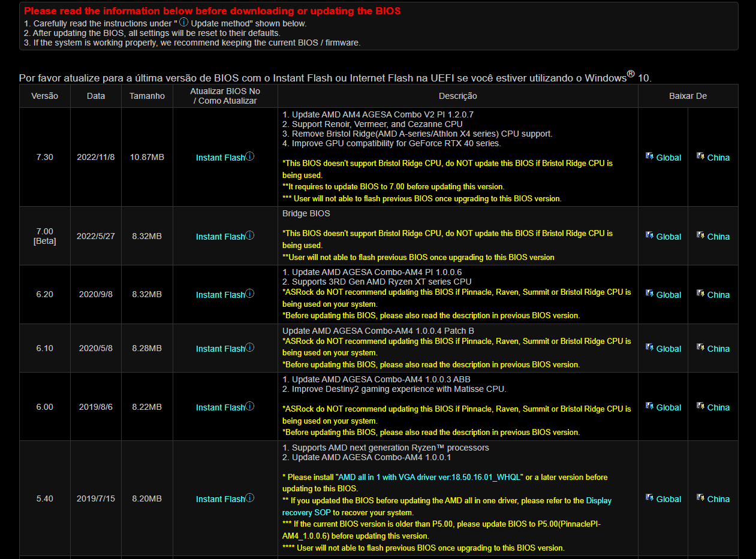Viewport: 756px width, 559px height.
Task: Click Global download icon for BIOS 6.00
Action: pos(649,406)
